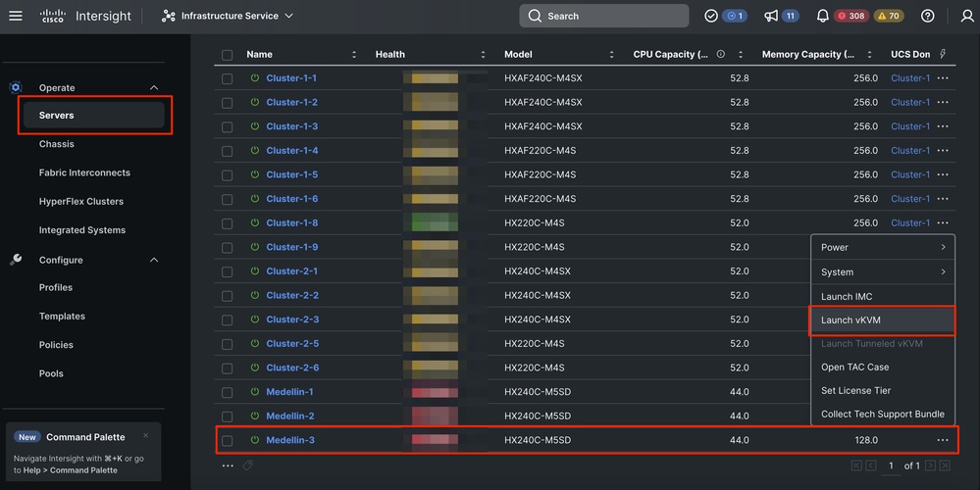Click the power icon for Cluster-1-2
Viewport: 980px width, 490px height.
(x=254, y=102)
